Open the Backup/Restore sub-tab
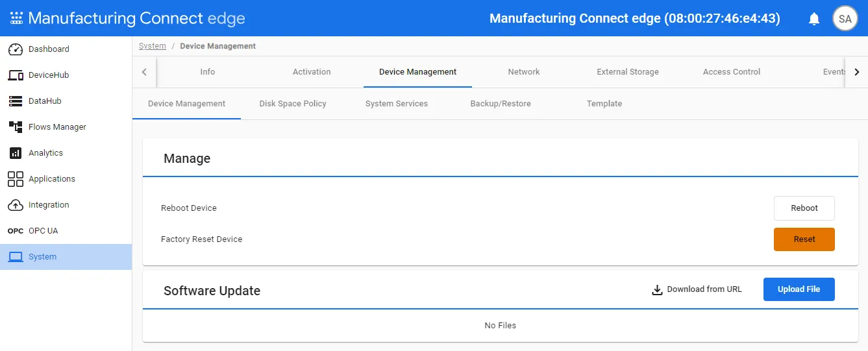868x351 pixels. point(501,104)
